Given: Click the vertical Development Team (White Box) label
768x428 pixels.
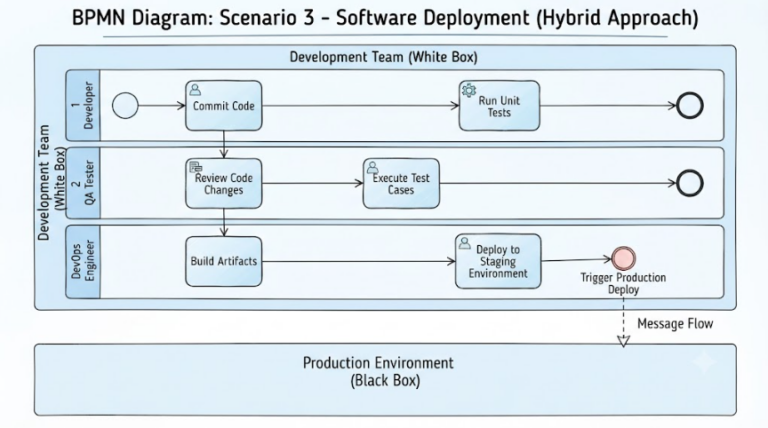Looking at the screenshot, I should coord(51,182).
